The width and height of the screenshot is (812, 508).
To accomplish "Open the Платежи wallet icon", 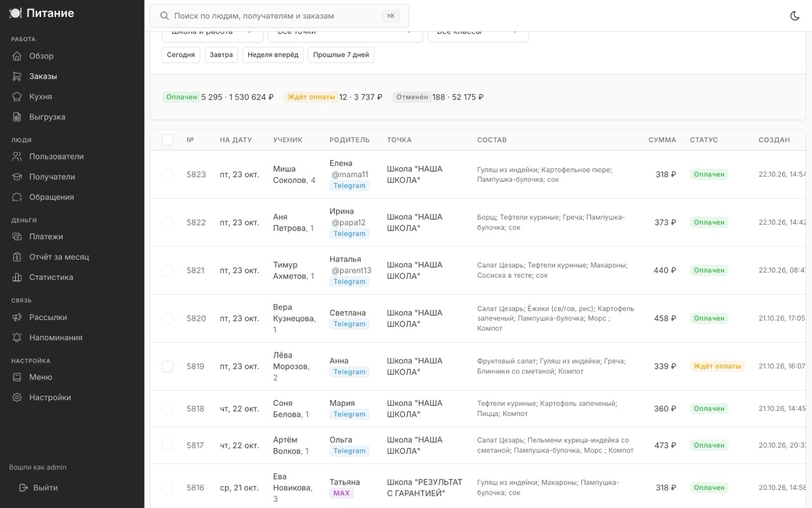I will [x=17, y=236].
